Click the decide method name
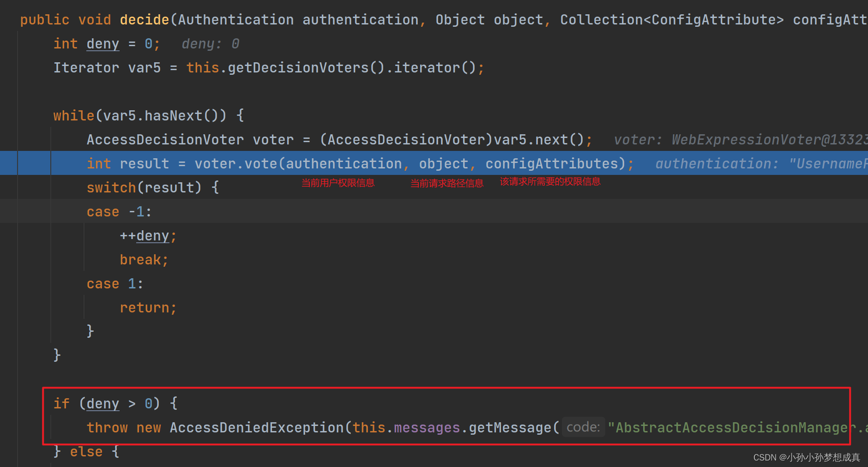 (145, 20)
